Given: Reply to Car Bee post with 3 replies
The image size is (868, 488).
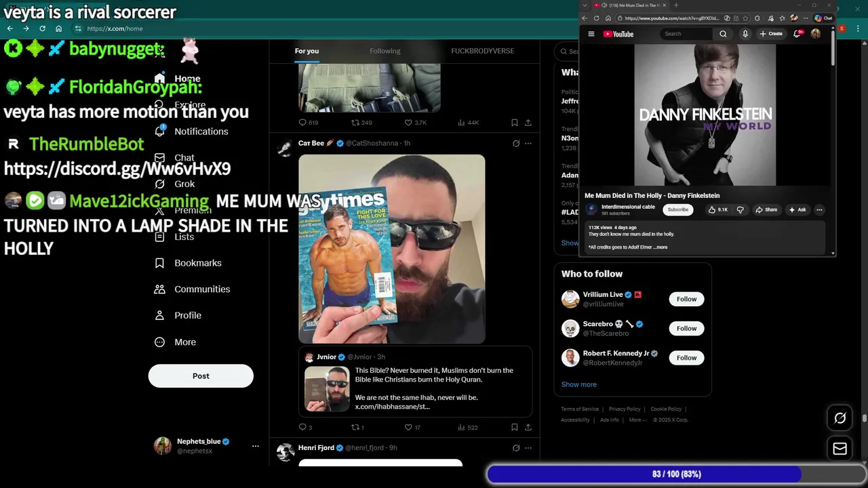Looking at the screenshot, I should (x=306, y=427).
